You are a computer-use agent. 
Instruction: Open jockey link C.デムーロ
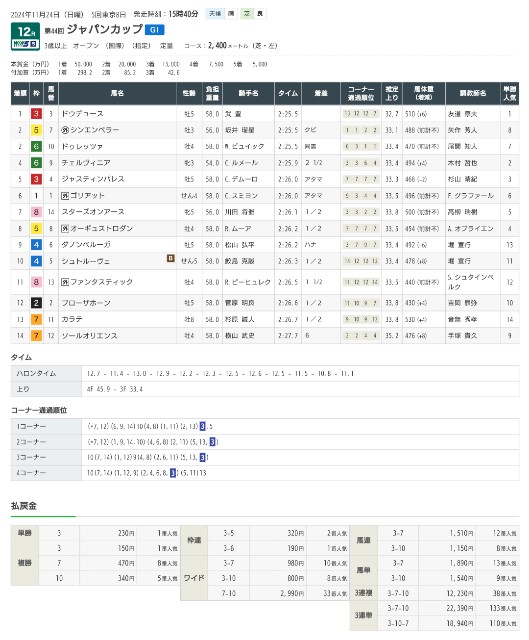click(x=241, y=179)
